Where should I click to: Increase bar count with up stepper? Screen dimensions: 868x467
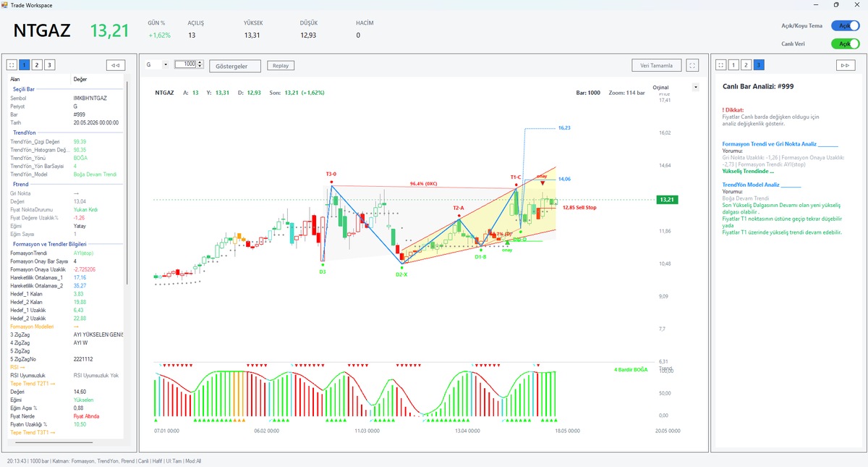coord(200,62)
